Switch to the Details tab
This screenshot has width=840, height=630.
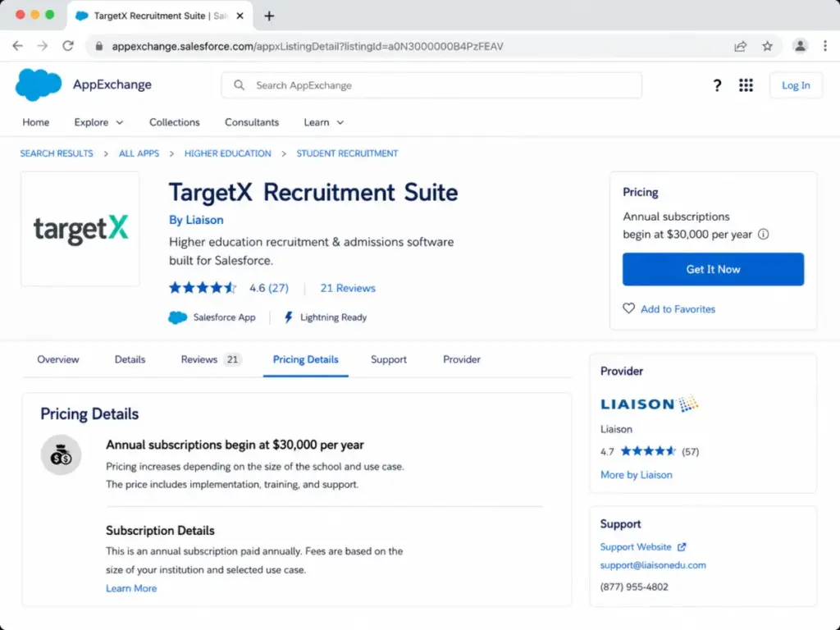[130, 359]
